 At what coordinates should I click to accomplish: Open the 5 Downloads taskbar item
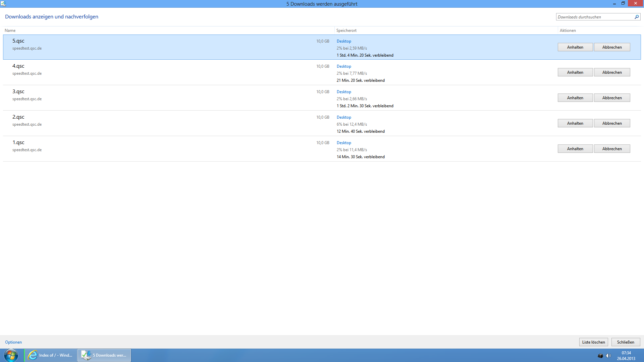104,355
